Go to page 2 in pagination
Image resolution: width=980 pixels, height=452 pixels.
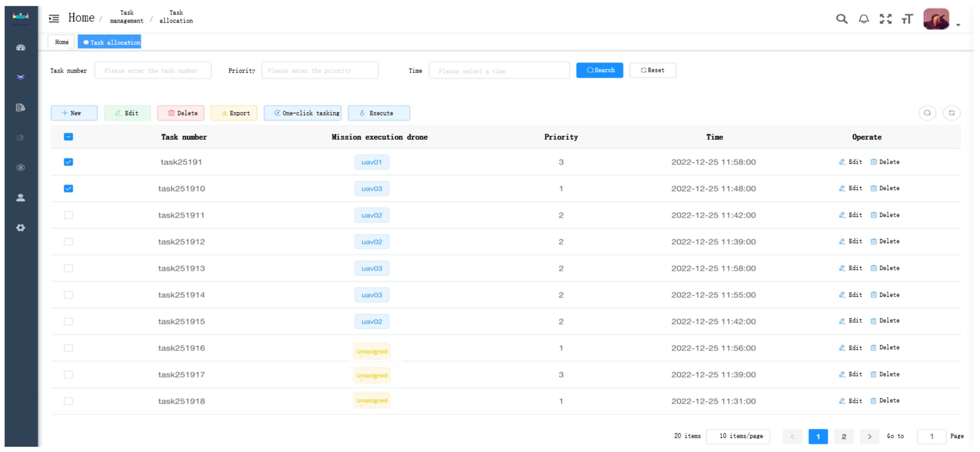(x=843, y=436)
